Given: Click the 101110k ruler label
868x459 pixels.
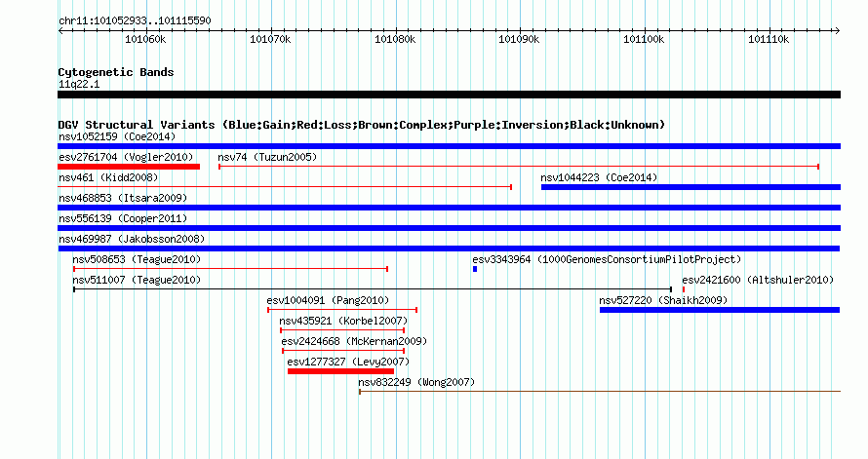Looking at the screenshot, I should click(x=769, y=39).
